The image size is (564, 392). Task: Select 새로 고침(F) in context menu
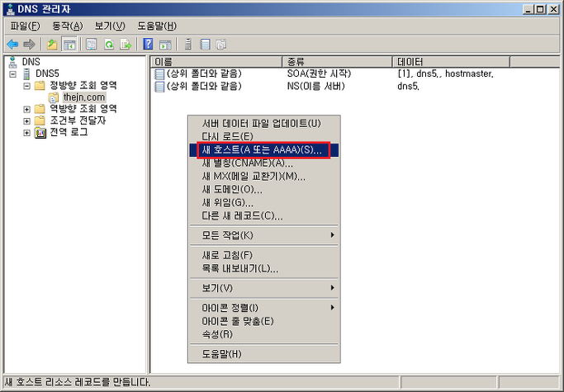[x=263, y=255]
